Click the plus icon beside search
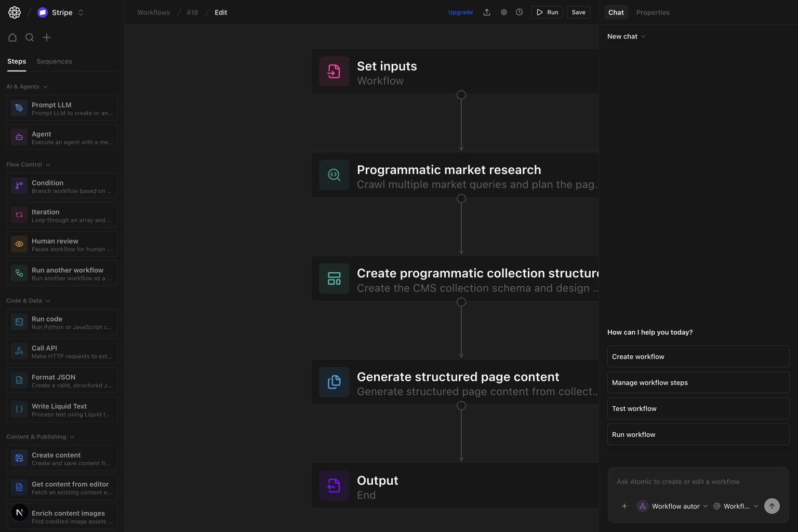This screenshot has height=532, width=798. (47, 37)
